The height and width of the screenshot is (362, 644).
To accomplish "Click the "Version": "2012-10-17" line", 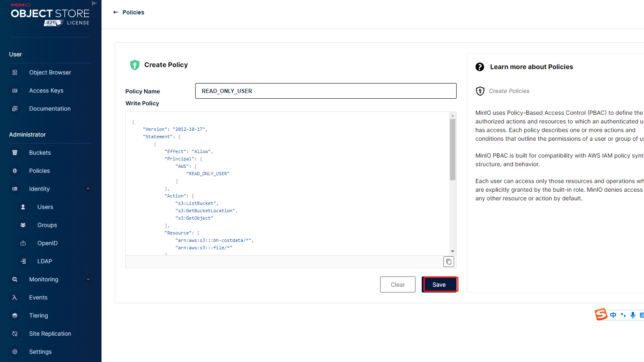I will [175, 129].
